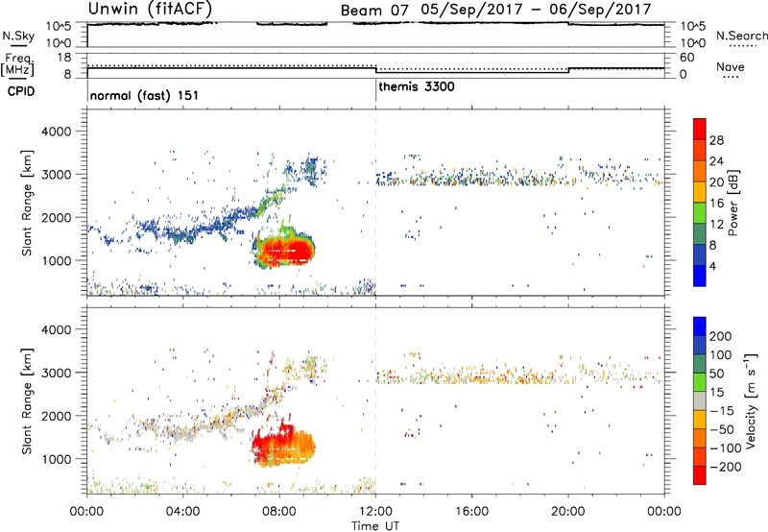Click the 'Slant Range [km]' label of velocity panel
The height and width of the screenshot is (532, 768).
pos(27,401)
